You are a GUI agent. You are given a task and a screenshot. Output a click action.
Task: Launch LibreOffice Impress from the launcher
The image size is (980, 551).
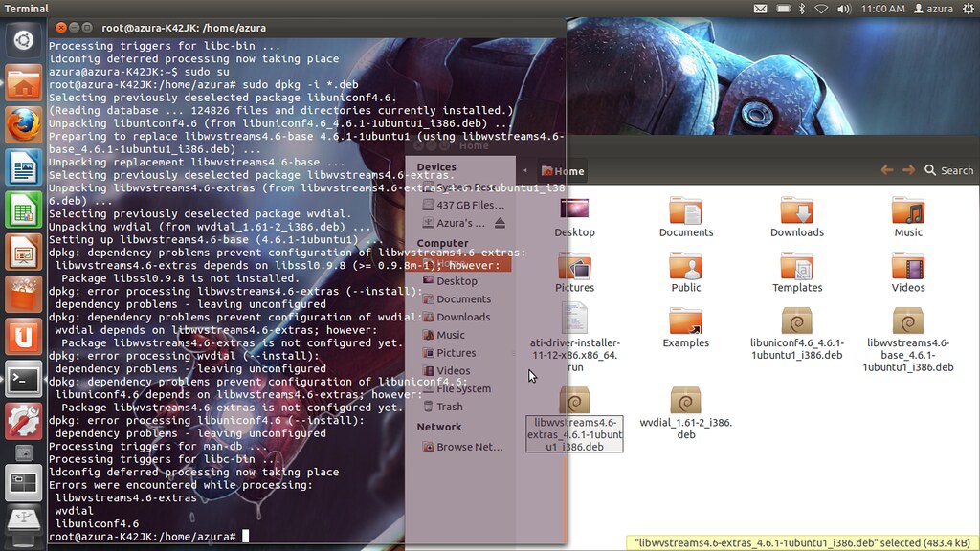tap(23, 253)
